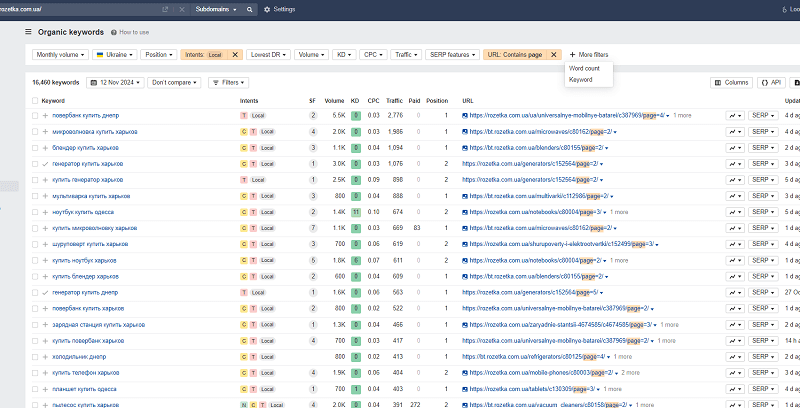The height and width of the screenshot is (408, 800).
Task: Check the row шуруповерт купить харьков
Action: (x=35, y=244)
